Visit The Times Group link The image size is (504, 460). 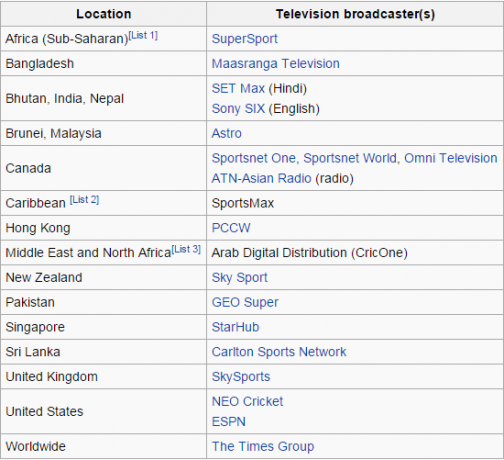click(263, 447)
